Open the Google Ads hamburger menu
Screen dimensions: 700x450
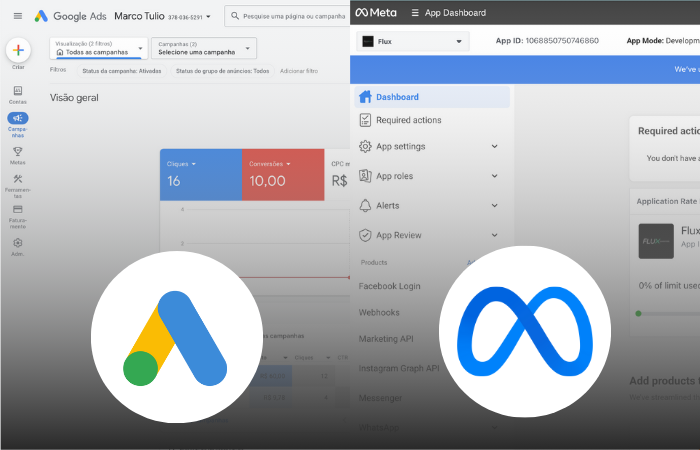point(18,16)
